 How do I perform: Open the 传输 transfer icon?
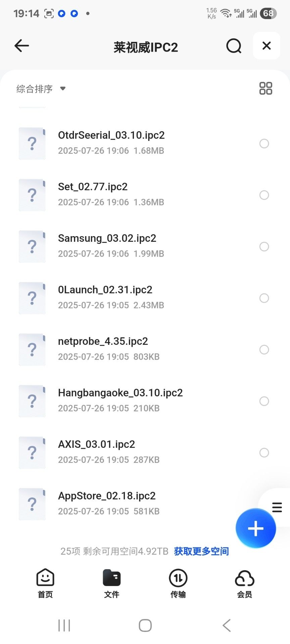click(178, 583)
